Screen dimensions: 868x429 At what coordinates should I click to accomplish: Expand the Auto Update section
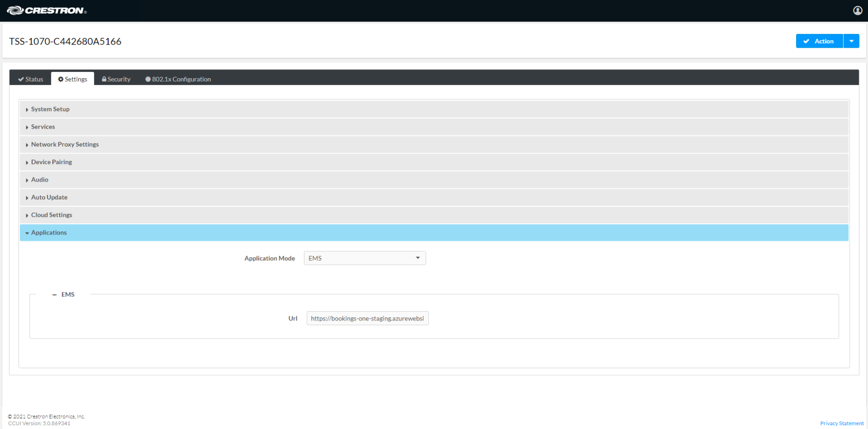point(49,198)
